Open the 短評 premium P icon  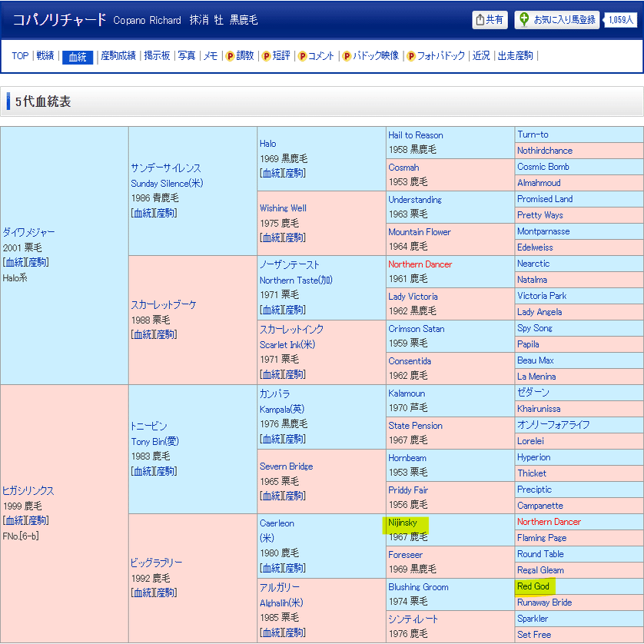click(266, 56)
